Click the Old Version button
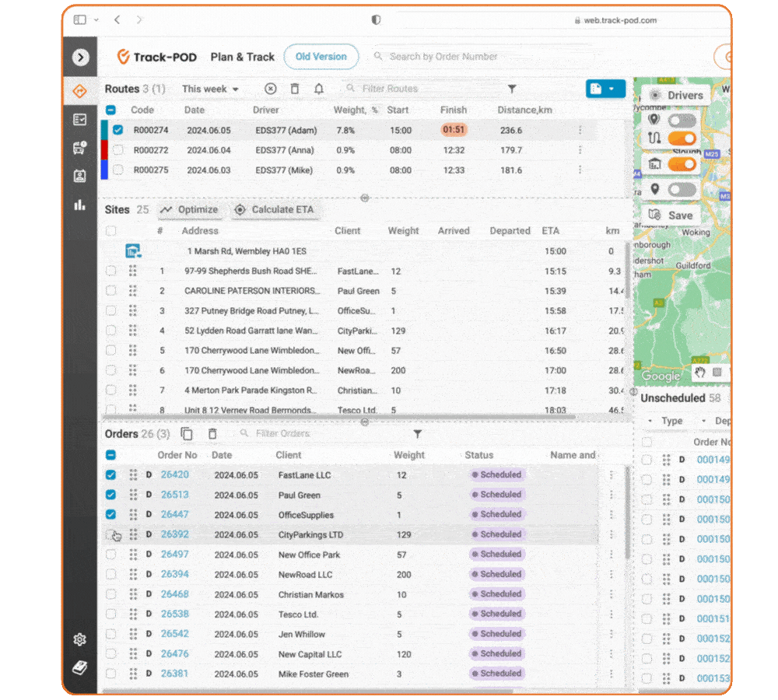778x700 pixels. [321, 57]
